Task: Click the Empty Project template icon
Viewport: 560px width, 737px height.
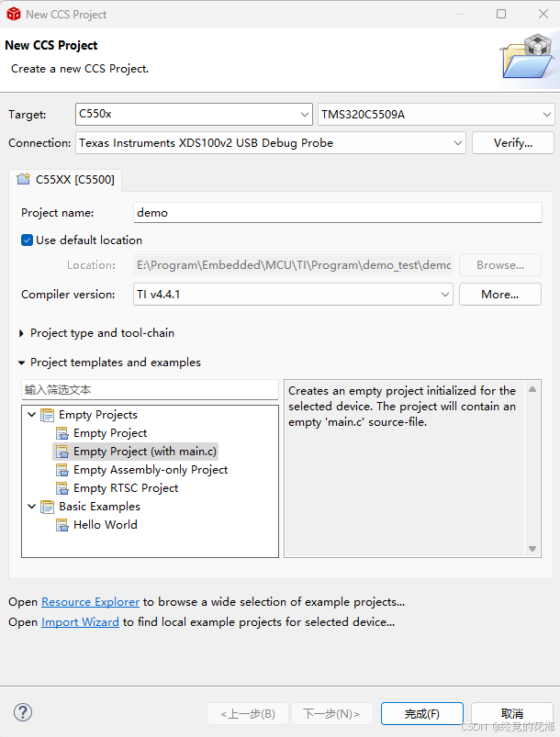Action: (62, 433)
